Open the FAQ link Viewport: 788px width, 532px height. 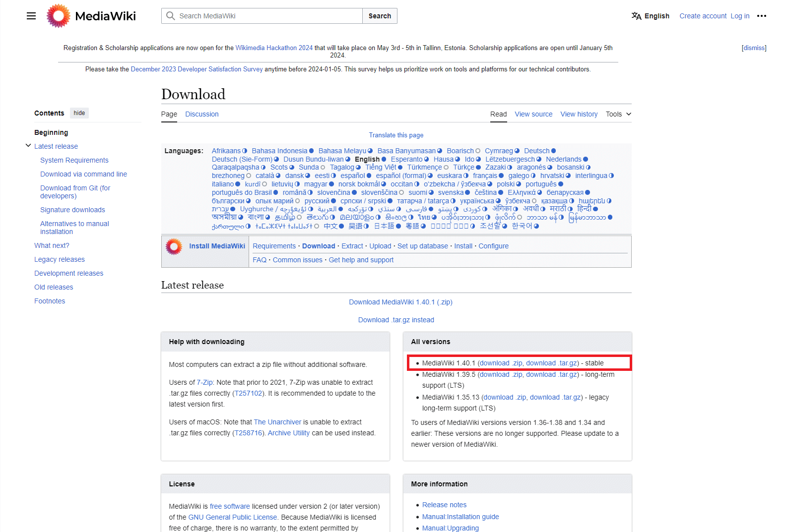pos(260,260)
